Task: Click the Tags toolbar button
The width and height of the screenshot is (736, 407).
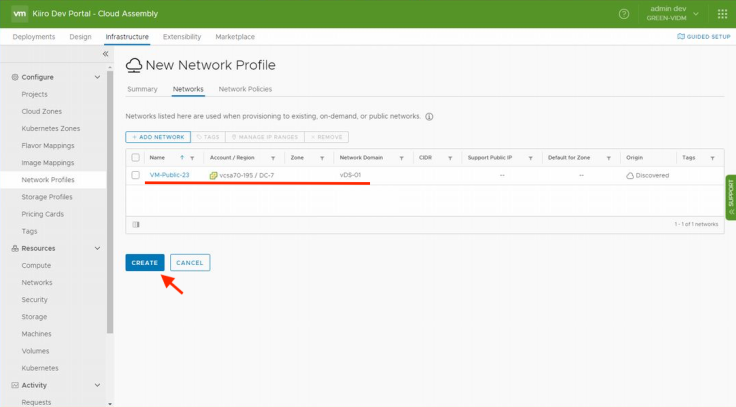Action: coord(208,137)
